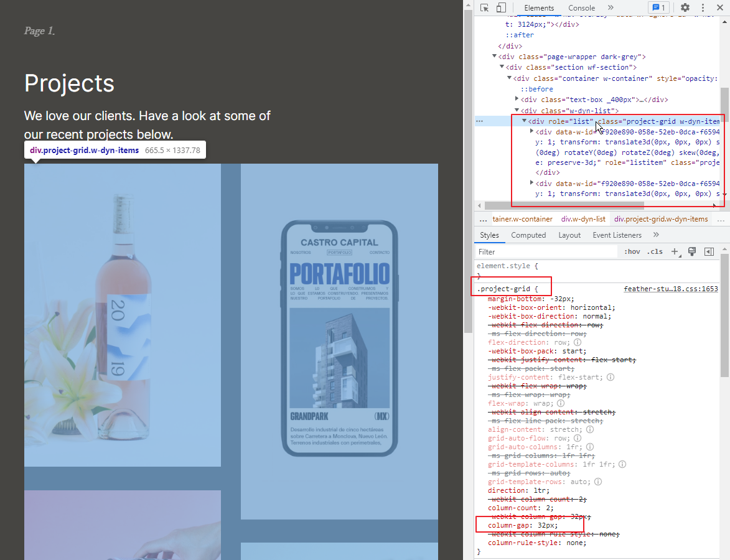Click the Projects page heading
This screenshot has height=560, width=730.
click(x=69, y=84)
